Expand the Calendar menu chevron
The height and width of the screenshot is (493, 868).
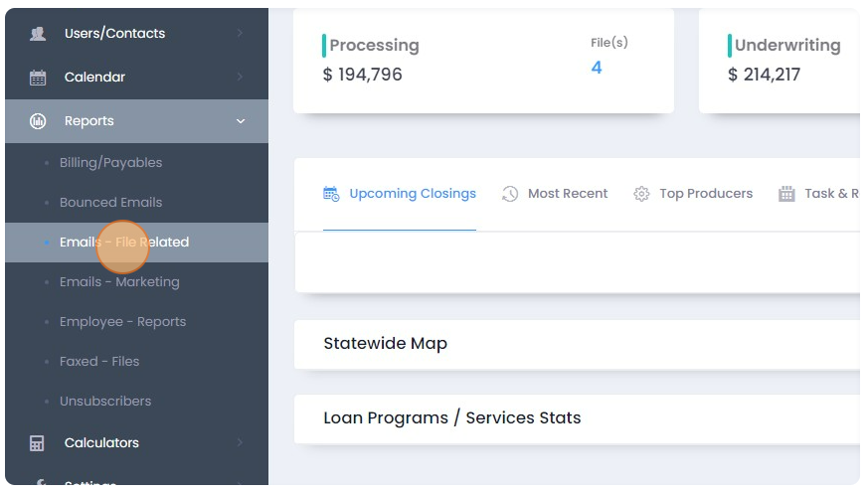tap(240, 77)
